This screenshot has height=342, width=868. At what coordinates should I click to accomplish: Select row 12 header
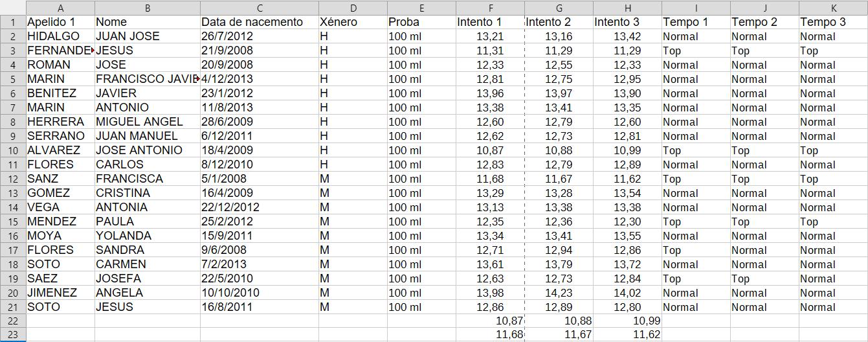(x=13, y=179)
